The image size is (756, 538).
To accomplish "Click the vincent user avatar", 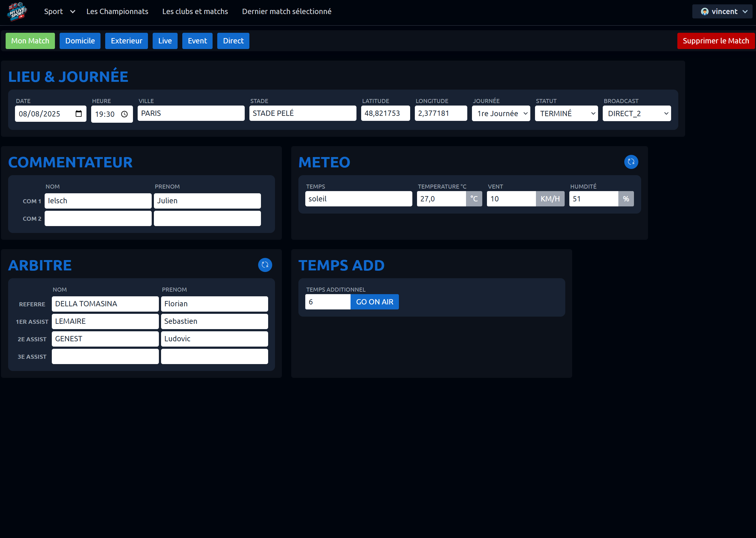I will tap(704, 12).
